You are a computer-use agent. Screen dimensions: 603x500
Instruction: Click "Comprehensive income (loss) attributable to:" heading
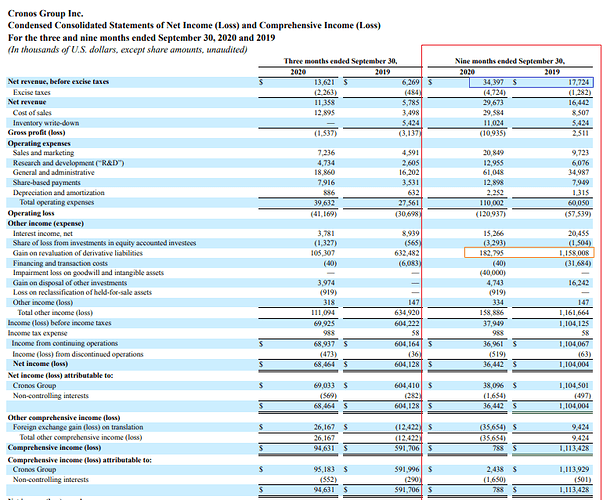[80, 460]
